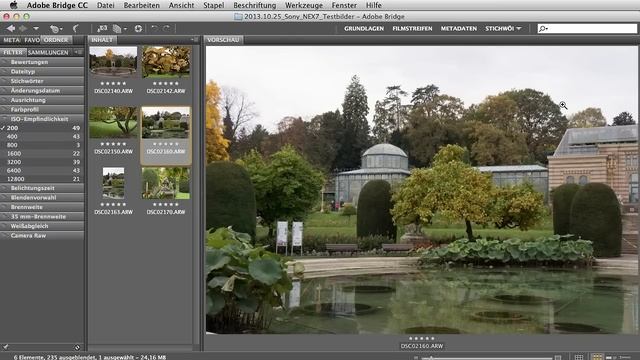
Task: Click the lock thumbnail grid icon
Action: pyautogui.click(x=578, y=357)
